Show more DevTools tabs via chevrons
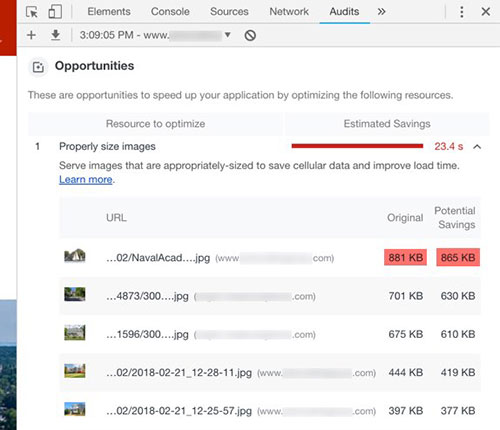Viewport: 500px width, 430px height. tap(381, 12)
